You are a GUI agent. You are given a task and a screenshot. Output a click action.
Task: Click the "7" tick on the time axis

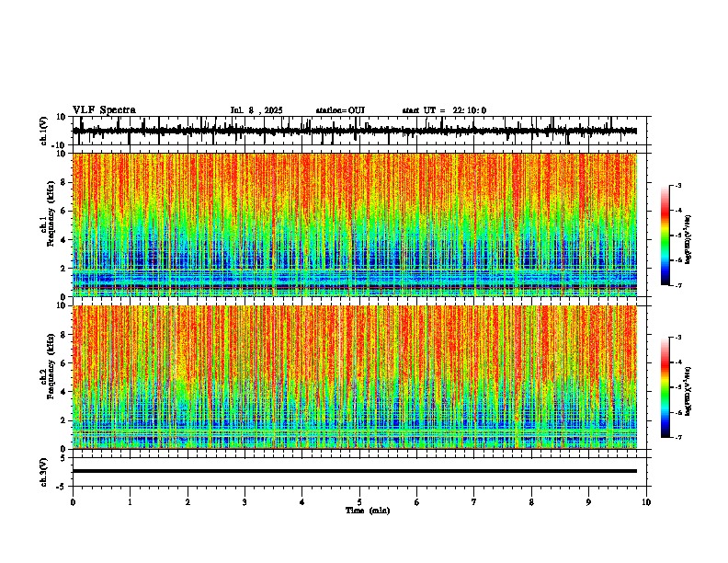(x=474, y=502)
